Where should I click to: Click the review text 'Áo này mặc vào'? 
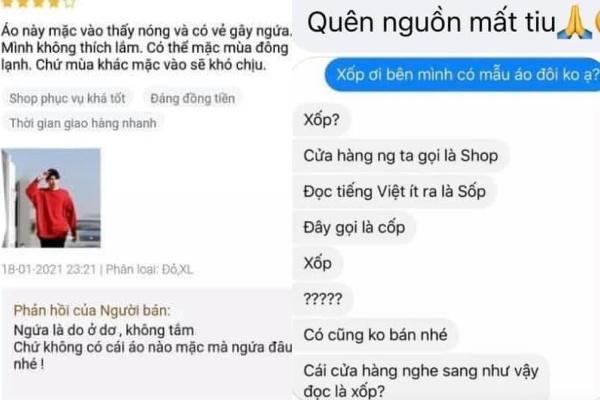[147, 48]
